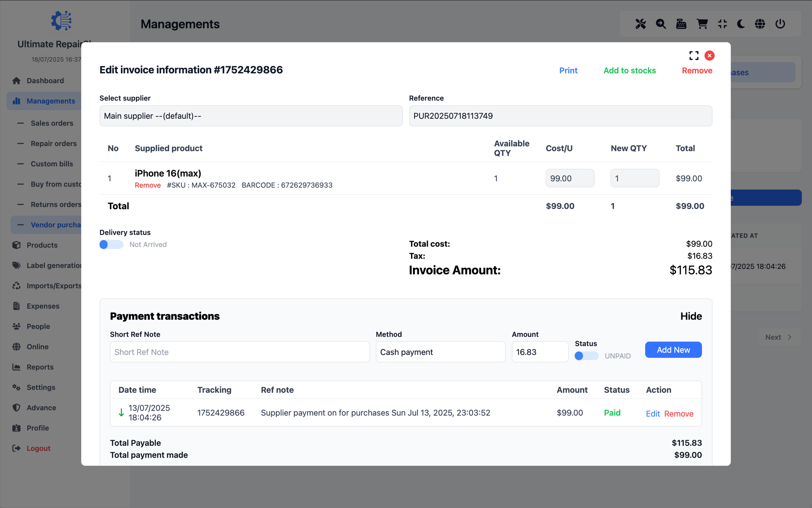
Task: Expand invoice dialog to fullscreen
Action: pos(694,55)
